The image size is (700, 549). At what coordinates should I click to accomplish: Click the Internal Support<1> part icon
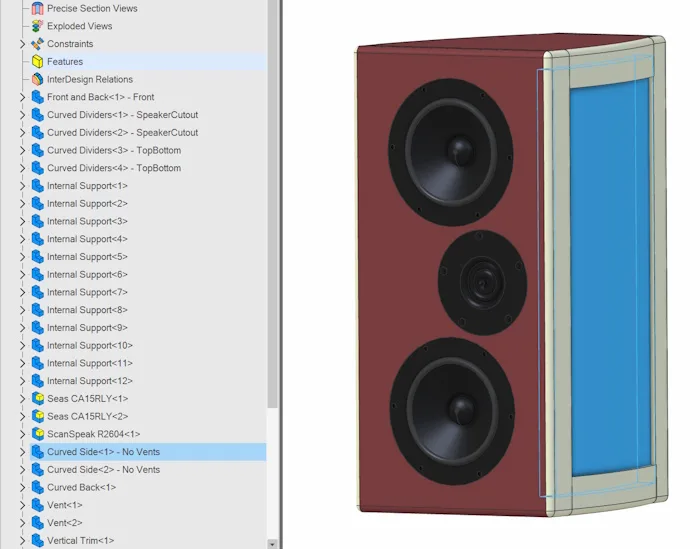(38, 186)
